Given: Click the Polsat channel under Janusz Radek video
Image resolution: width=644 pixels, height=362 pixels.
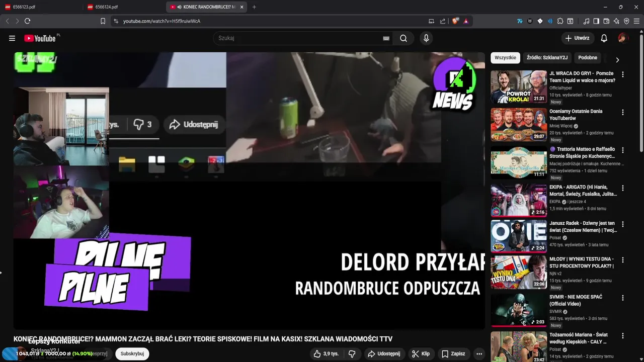Looking at the screenshot, I should [555, 238].
